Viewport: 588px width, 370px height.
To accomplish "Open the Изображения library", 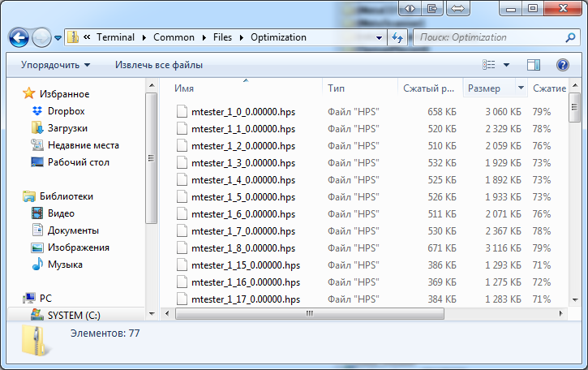I will [x=79, y=247].
